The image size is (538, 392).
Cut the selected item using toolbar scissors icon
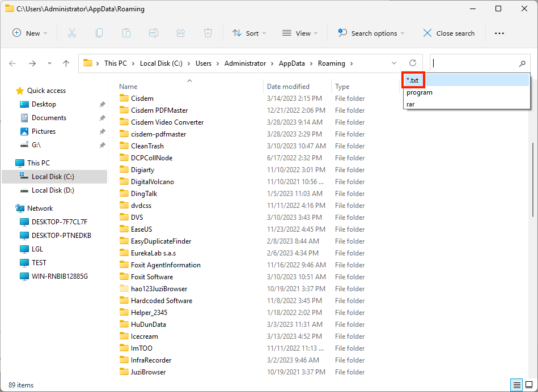pyautogui.click(x=71, y=33)
